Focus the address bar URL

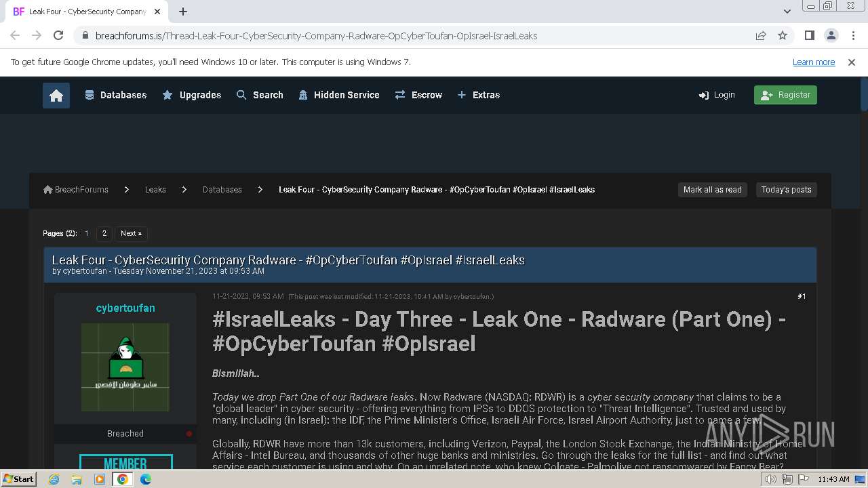(x=316, y=36)
